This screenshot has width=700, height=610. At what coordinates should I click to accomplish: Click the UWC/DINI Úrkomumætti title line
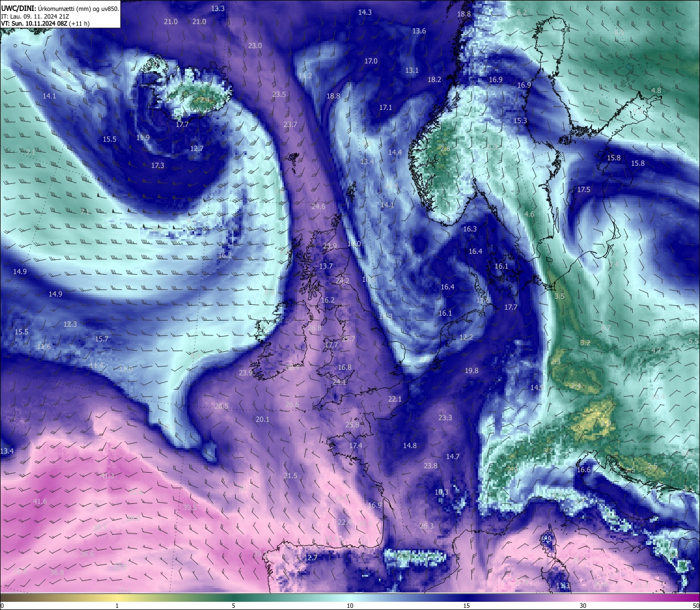pos(60,8)
